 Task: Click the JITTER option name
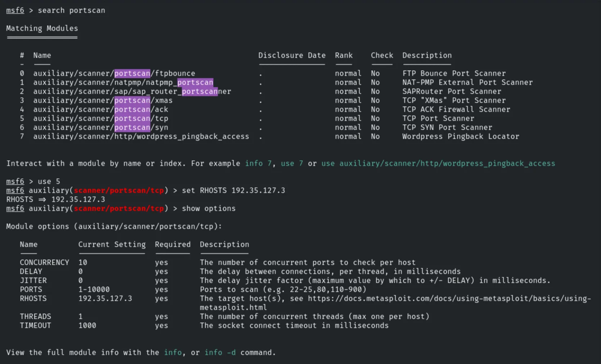(33, 280)
